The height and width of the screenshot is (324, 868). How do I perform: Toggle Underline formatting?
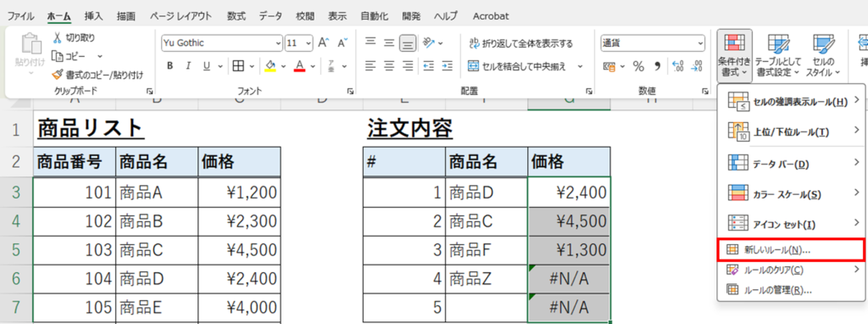(x=206, y=66)
